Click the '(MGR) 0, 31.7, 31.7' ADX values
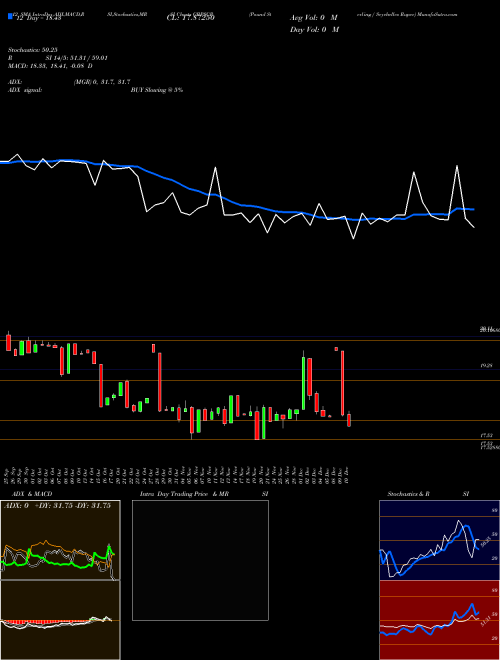This screenshot has width=500, height=660. (x=101, y=82)
